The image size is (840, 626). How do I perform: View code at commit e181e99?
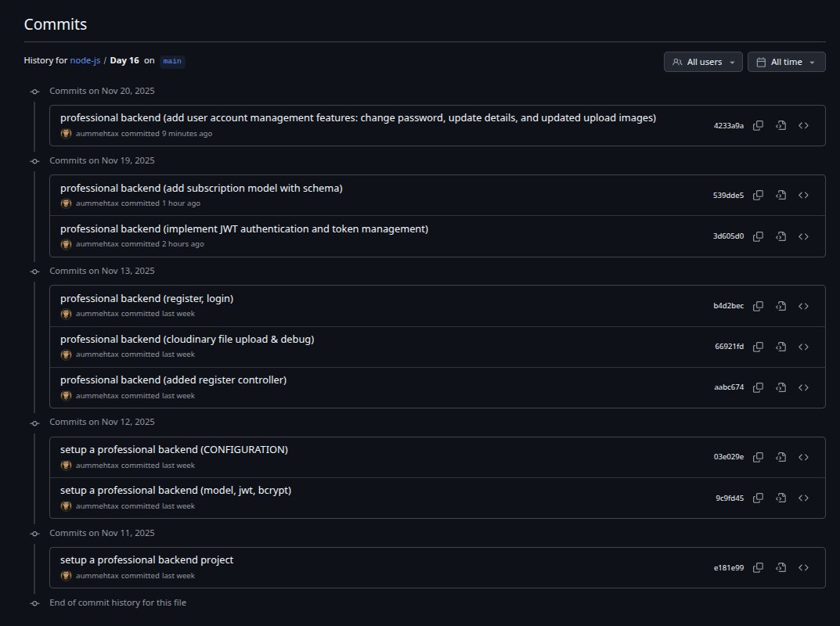pos(781,567)
